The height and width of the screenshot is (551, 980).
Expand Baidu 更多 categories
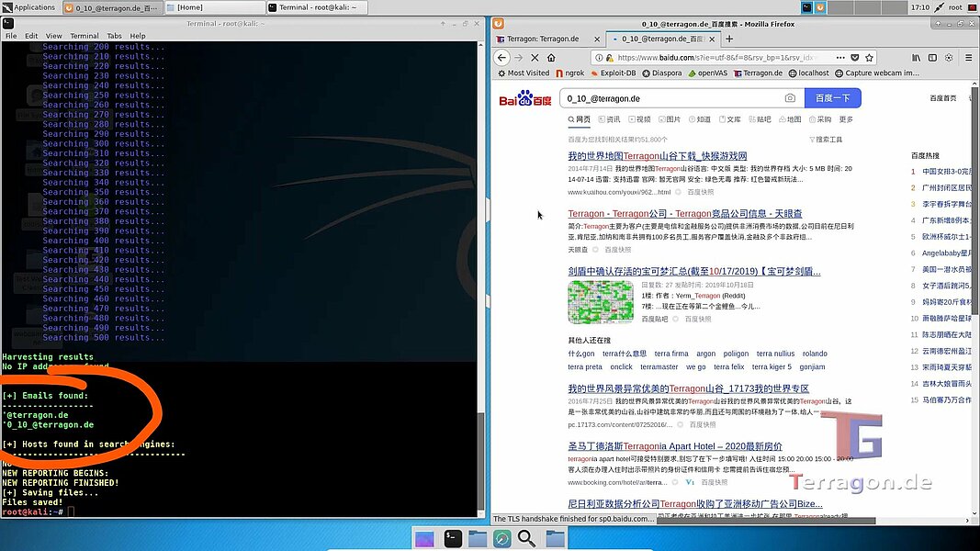(x=846, y=119)
